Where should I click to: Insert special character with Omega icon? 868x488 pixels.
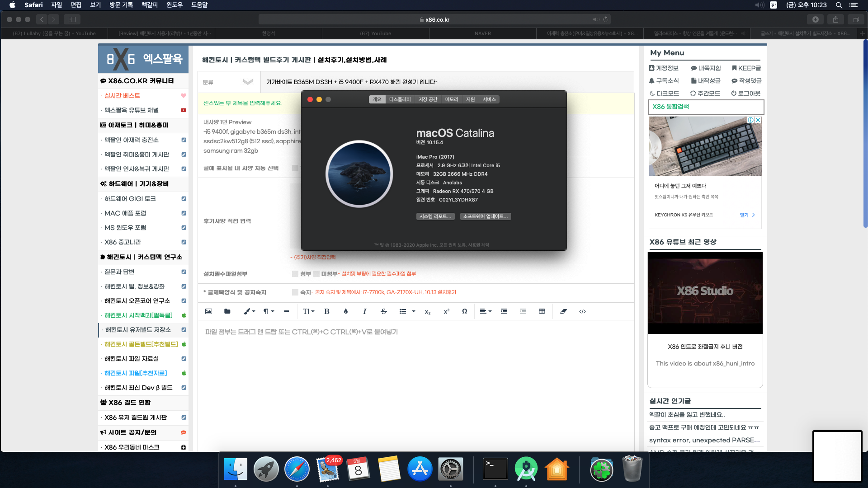tap(465, 311)
